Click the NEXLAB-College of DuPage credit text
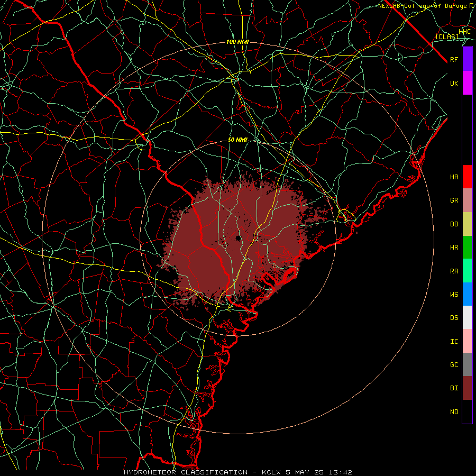The width and height of the screenshot is (476, 476). pyautogui.click(x=422, y=6)
